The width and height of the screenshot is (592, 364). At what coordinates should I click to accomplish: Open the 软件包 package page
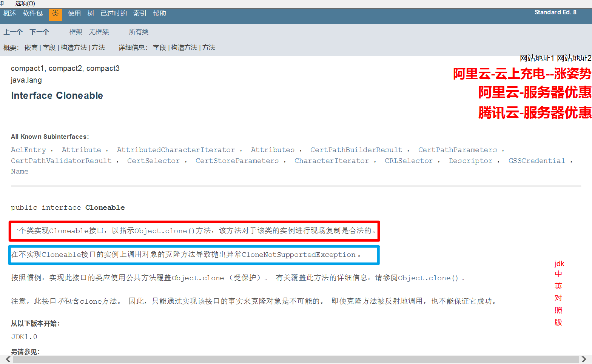coord(33,14)
